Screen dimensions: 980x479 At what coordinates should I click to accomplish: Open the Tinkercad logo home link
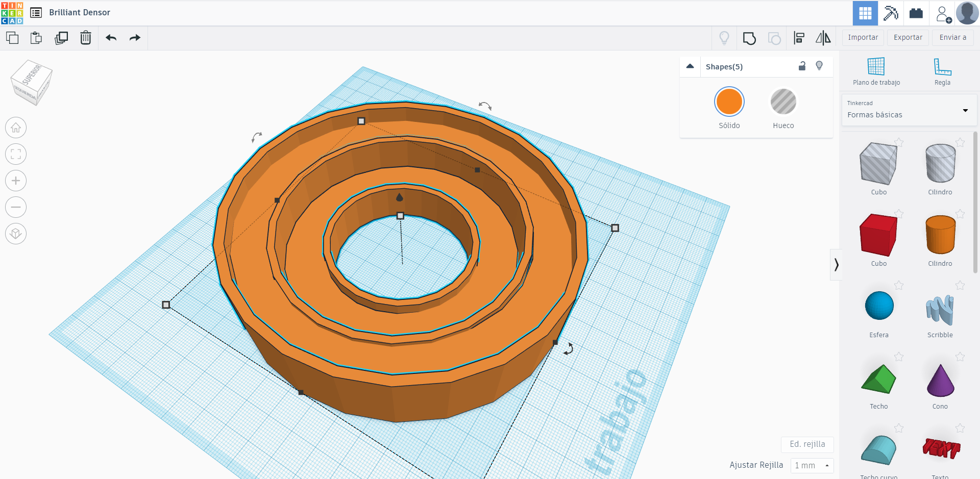click(x=12, y=13)
